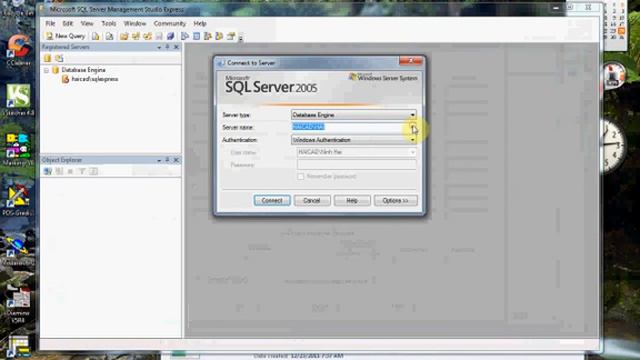
Task: Click the grayed-out Save icon in toolbar
Action: click(159, 36)
